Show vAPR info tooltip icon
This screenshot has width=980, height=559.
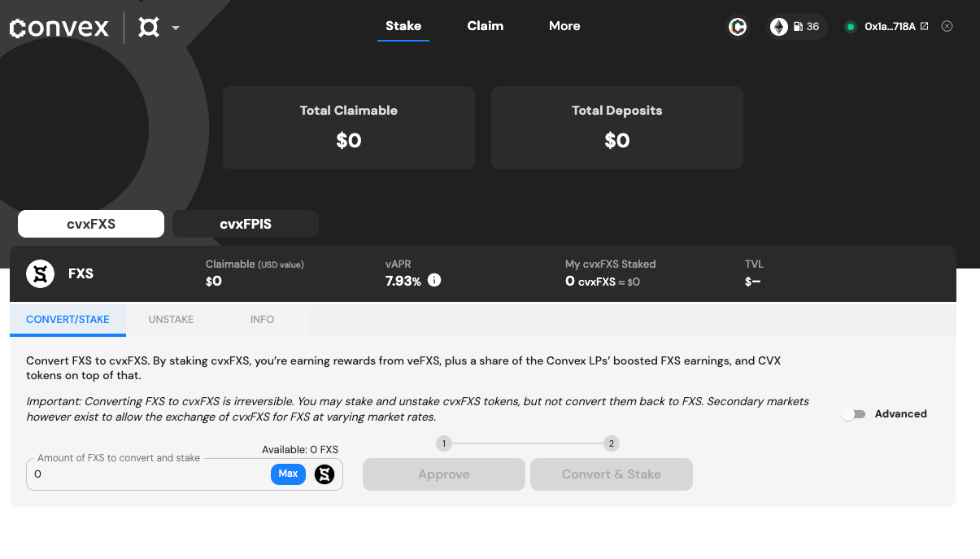434,281
